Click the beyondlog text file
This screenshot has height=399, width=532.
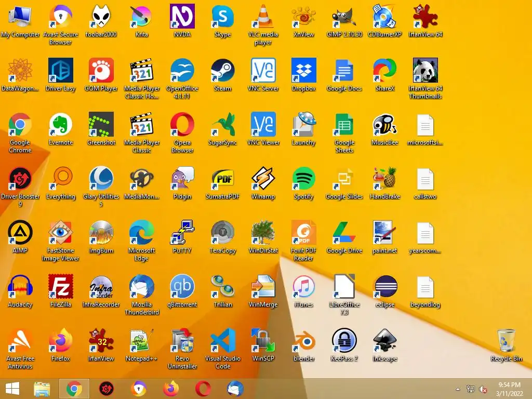coord(425,291)
